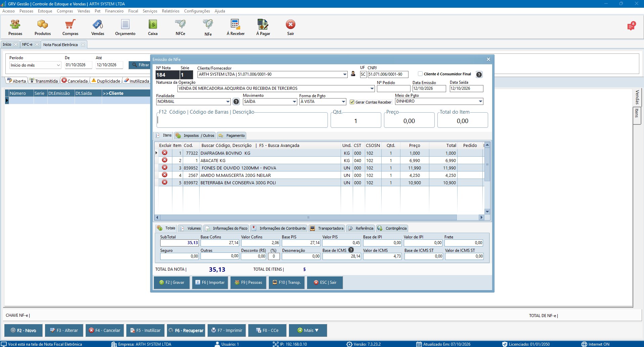644x347 pixels.
Task: Open the Movimento SAÍDA dropdown
Action: [x=294, y=102]
